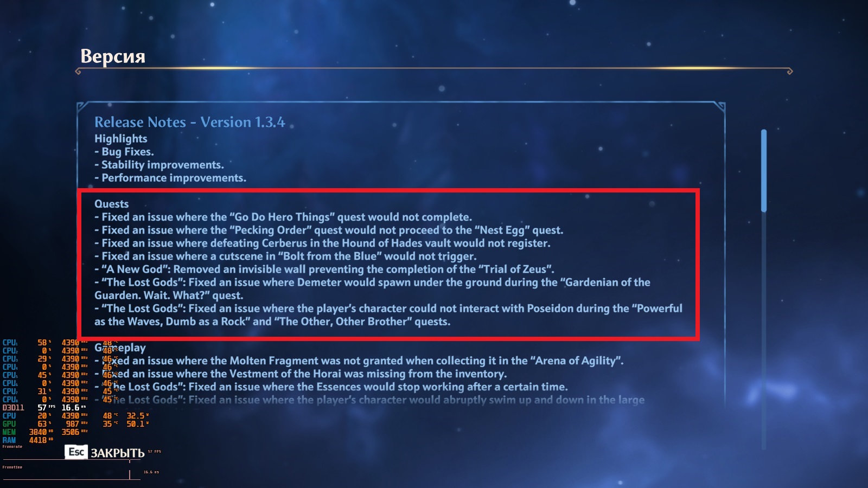This screenshot has width=868, height=488.
Task: Click the Esc key icon
Action: 76,452
